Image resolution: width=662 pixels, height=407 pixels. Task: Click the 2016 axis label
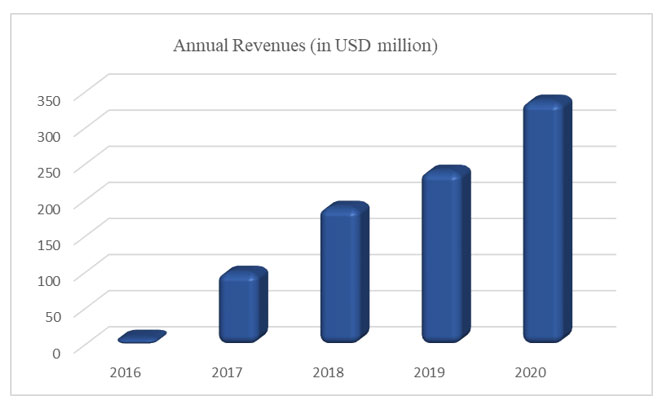click(x=125, y=372)
